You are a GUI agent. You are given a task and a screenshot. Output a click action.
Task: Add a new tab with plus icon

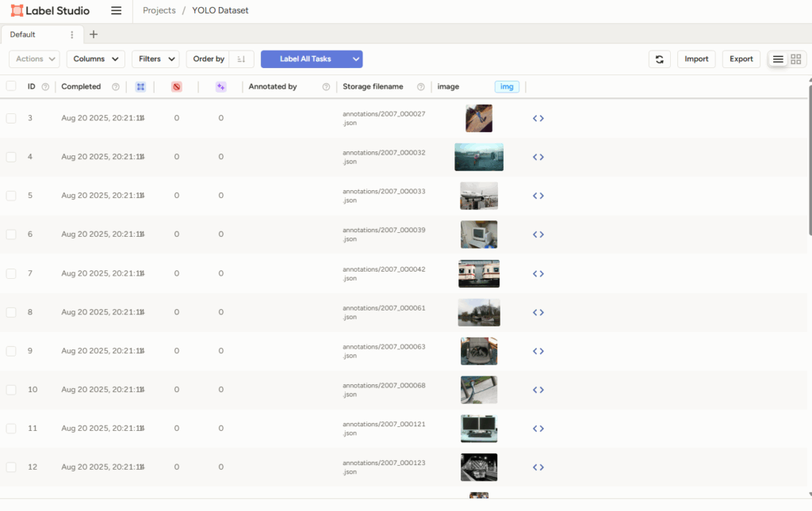coord(94,35)
